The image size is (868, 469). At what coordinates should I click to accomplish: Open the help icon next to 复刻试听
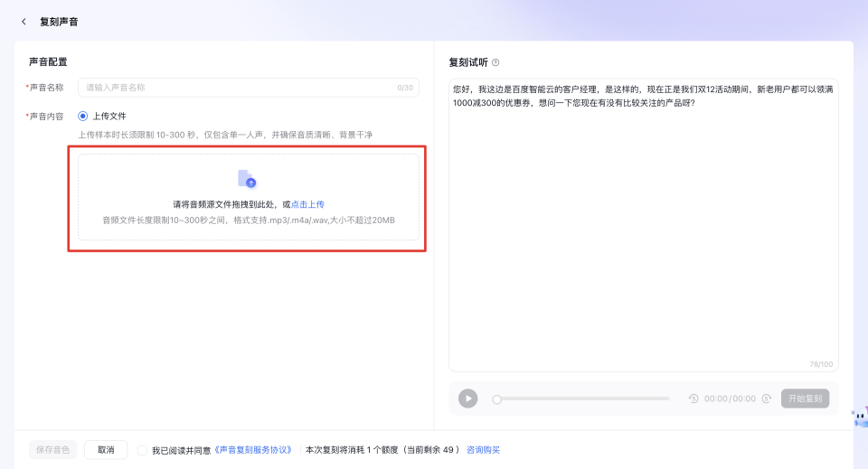tap(495, 62)
